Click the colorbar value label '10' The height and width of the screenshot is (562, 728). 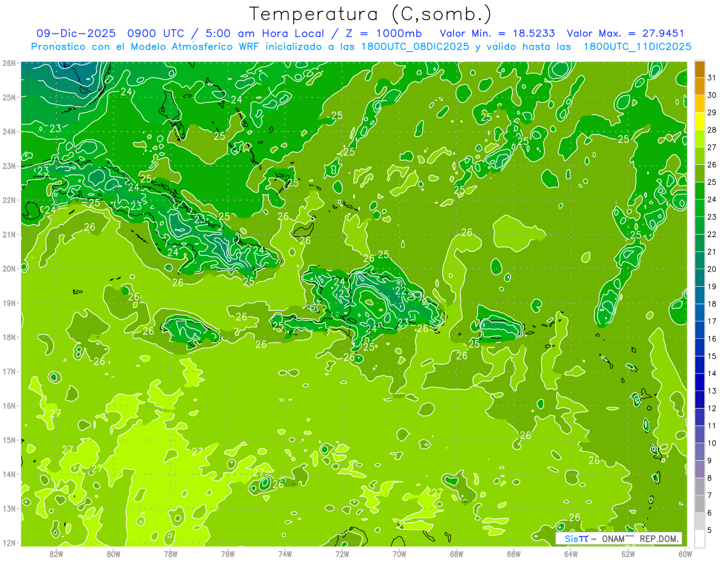[712, 443]
